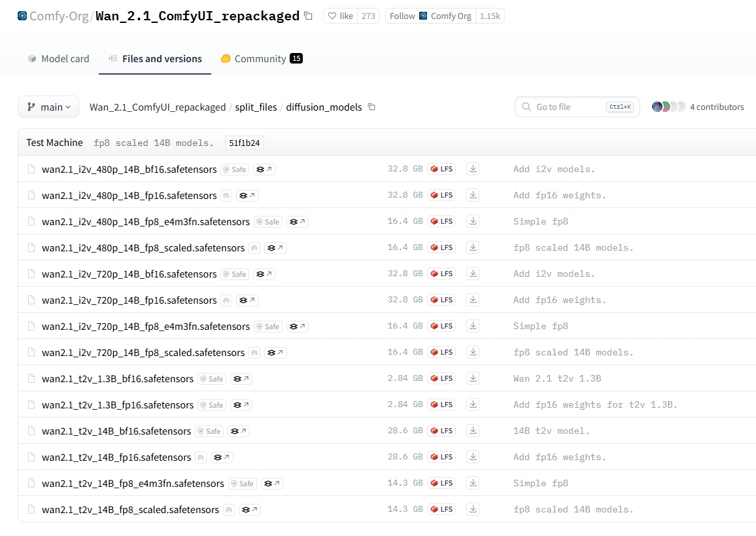The height and width of the screenshot is (536, 756).
Task: Open the Files and versions tab
Action: coord(155,59)
